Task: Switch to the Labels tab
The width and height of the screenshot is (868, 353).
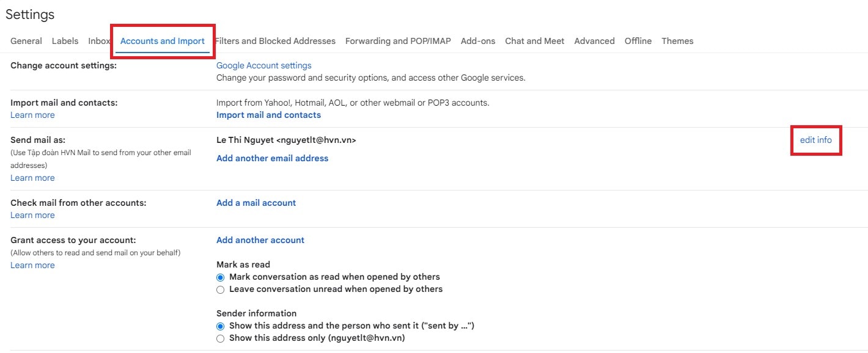Action: tap(65, 41)
